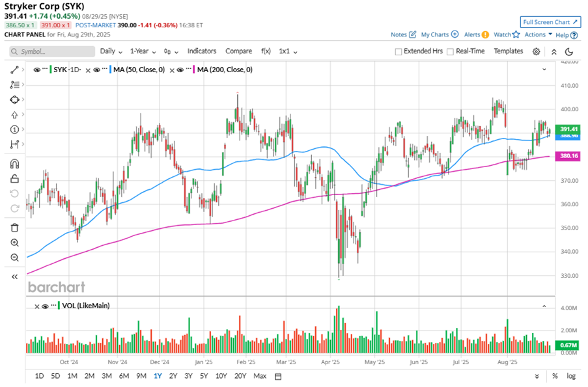This screenshot has height=387, width=588.
Task: Select the 6M time range
Action: tap(124, 376)
